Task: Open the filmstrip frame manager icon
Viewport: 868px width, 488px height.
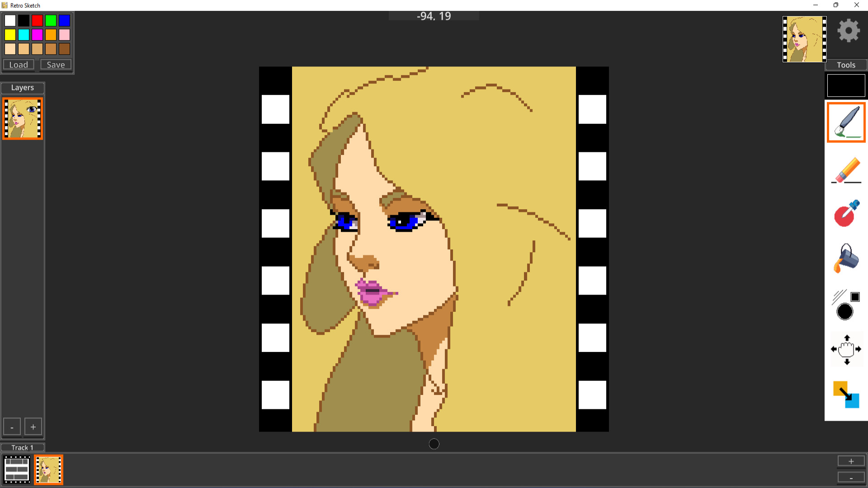Action: point(16,469)
